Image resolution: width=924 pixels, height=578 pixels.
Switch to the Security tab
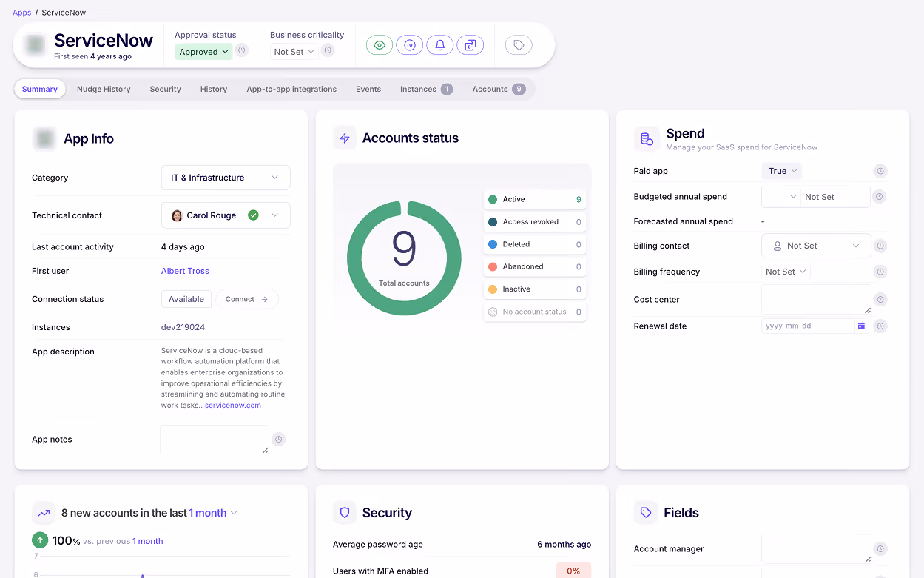165,89
